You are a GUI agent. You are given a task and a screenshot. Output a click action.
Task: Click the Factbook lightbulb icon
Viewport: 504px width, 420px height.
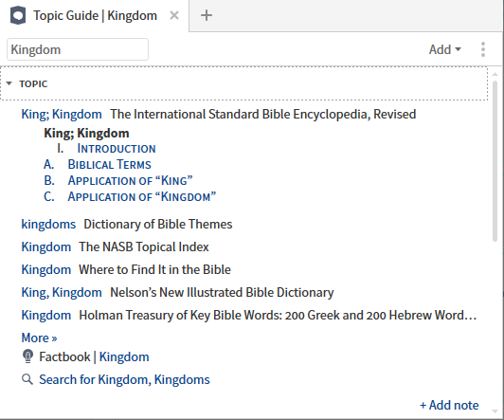[x=28, y=356]
